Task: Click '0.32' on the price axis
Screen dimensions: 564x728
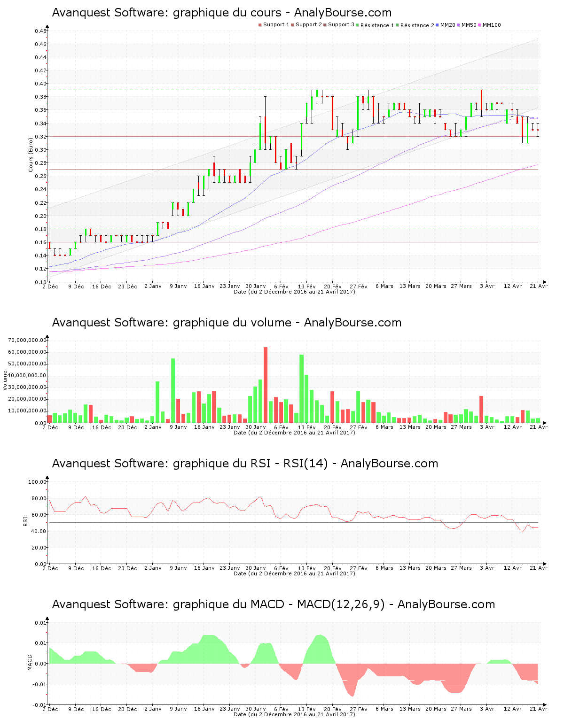Action: (40, 137)
